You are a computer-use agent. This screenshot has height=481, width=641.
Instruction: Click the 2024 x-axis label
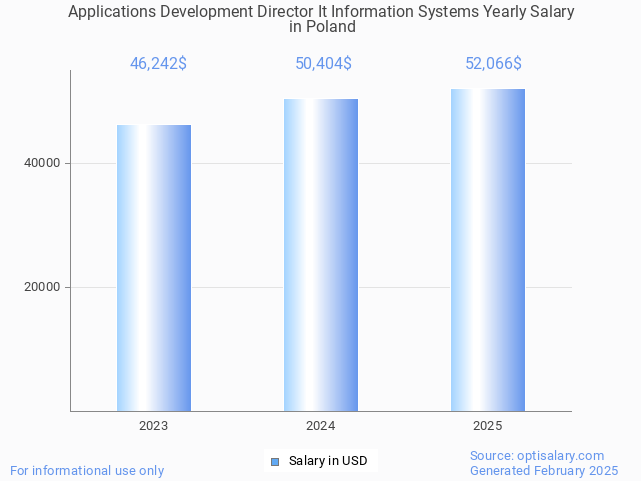[x=320, y=426]
